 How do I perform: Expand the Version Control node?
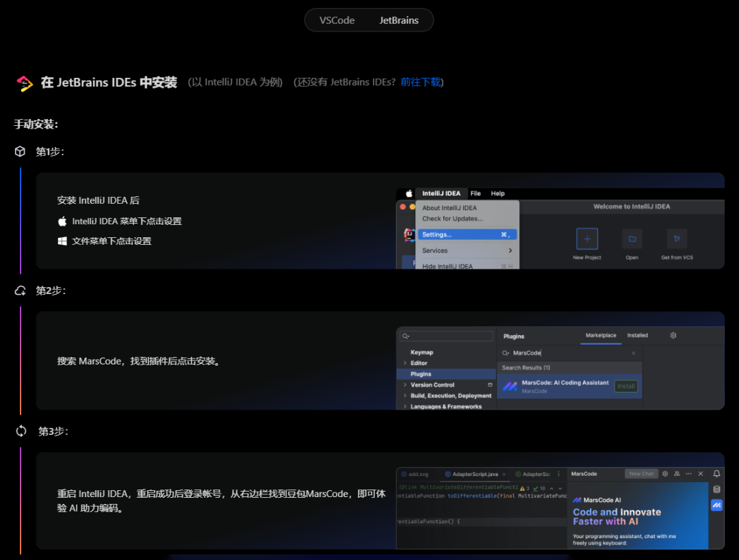point(405,385)
